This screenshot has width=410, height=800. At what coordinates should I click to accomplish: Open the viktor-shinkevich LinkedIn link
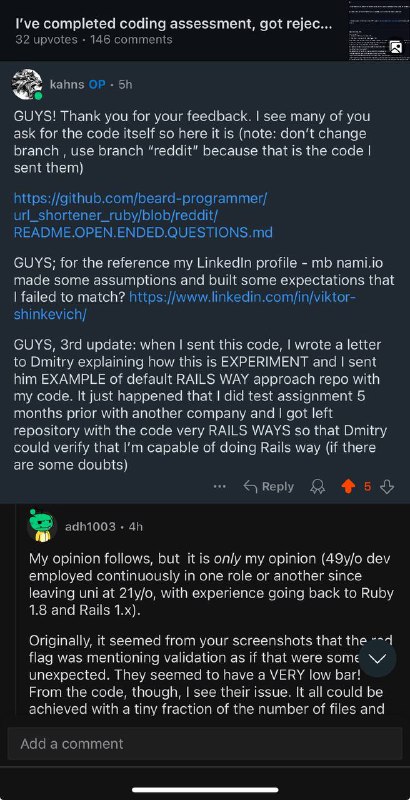coord(184,306)
